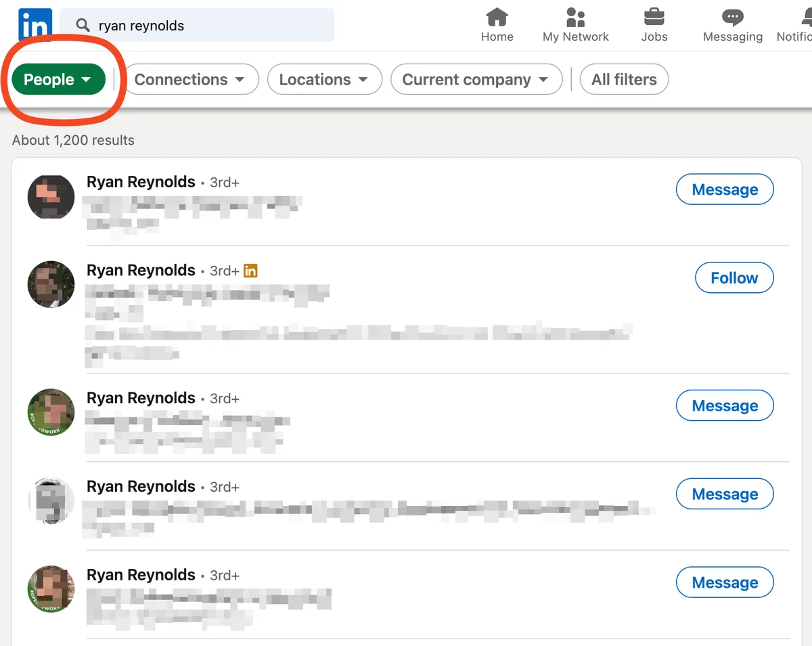Click the search field containing ryan reynolds
The height and width of the screenshot is (646, 812).
(197, 26)
